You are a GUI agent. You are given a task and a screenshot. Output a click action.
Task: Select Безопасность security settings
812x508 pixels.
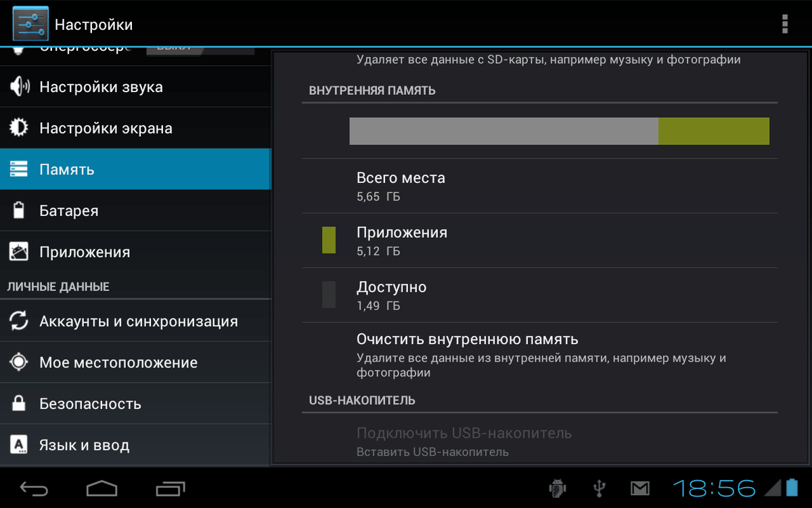click(x=135, y=404)
